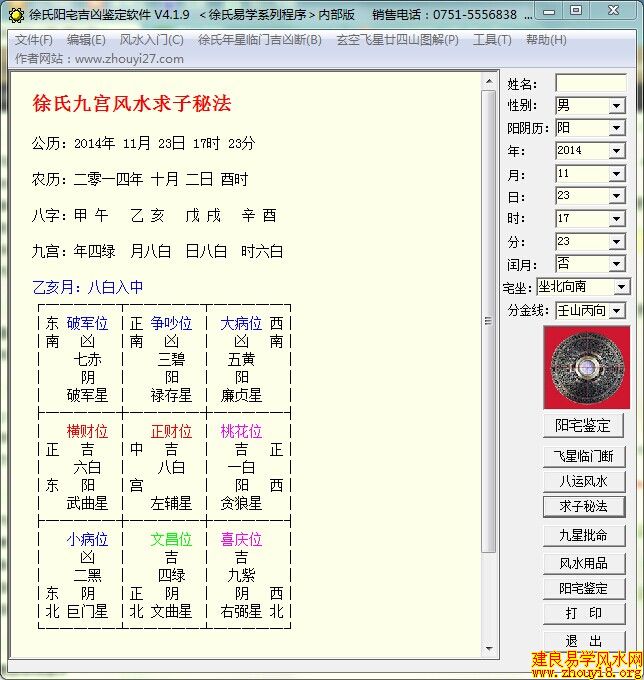This screenshot has height=680, width=644.
Task: Click the 桃花位 cell label
Action: (241, 431)
